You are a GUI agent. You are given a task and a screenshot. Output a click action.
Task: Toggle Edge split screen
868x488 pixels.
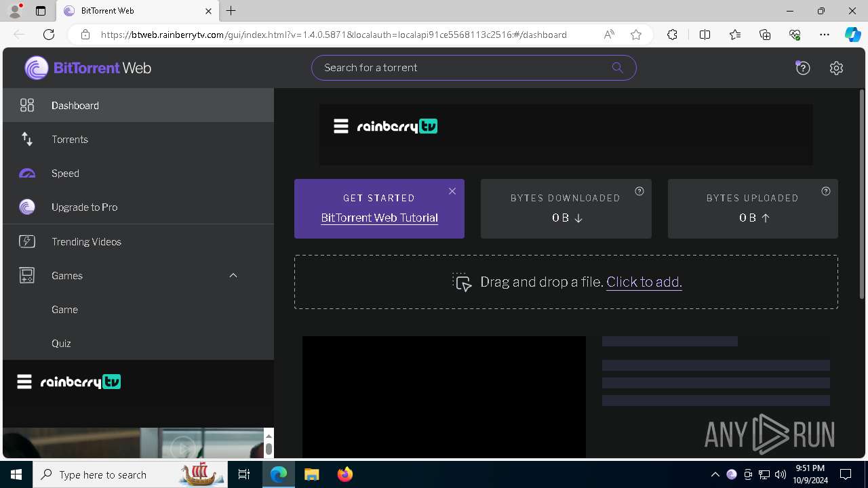(x=705, y=35)
